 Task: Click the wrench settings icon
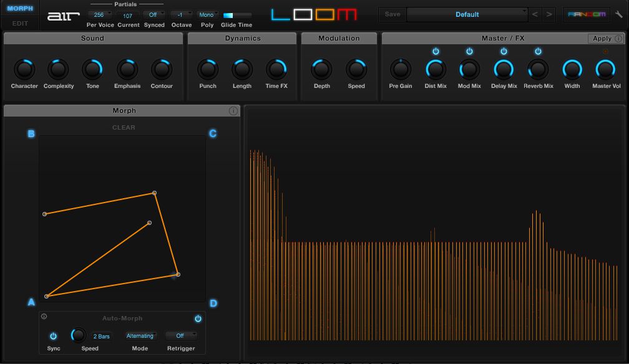tap(619, 14)
